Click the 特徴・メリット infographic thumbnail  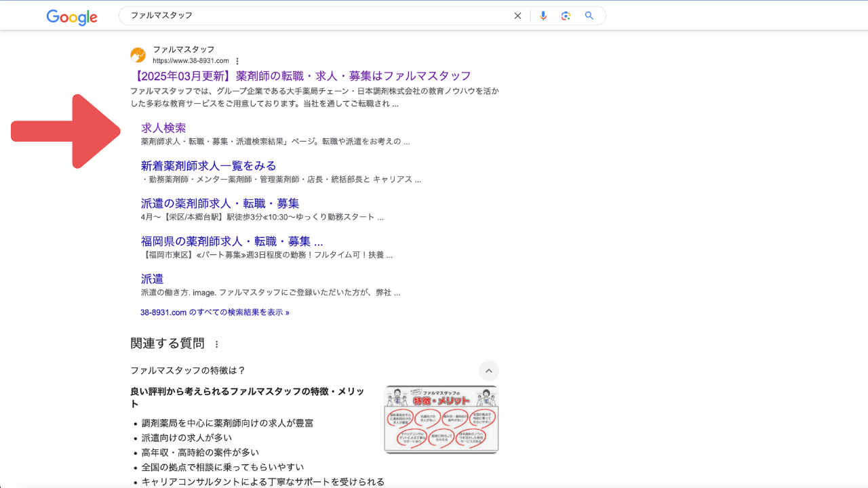click(441, 420)
